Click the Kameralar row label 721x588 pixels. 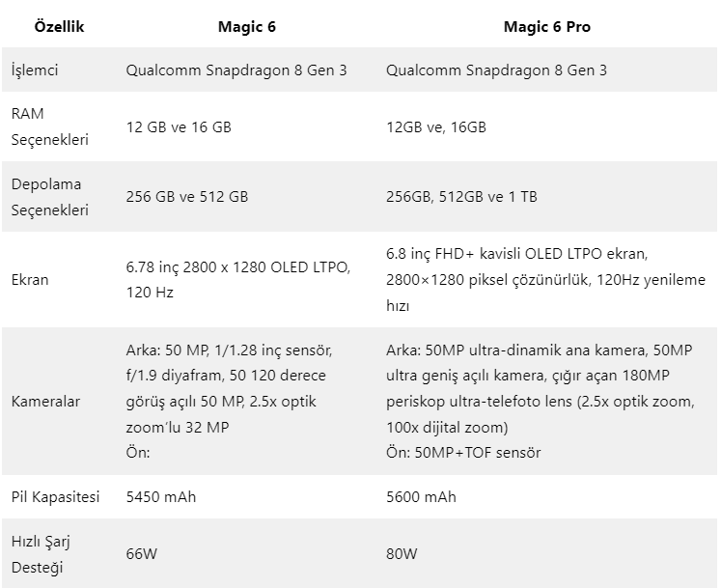45,400
